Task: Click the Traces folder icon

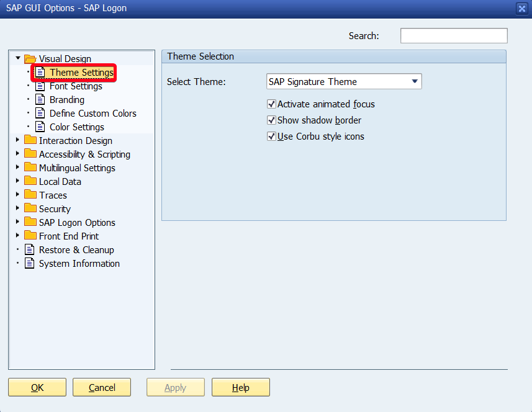Action: [30, 195]
